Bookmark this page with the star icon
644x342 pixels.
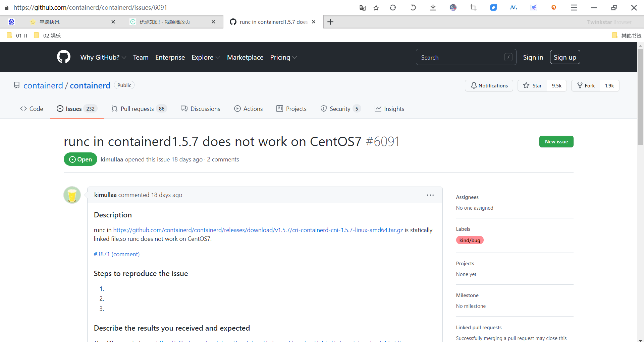point(376,8)
